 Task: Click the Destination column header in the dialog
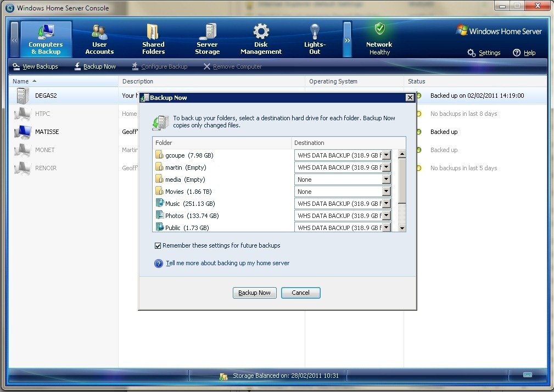tap(348, 143)
